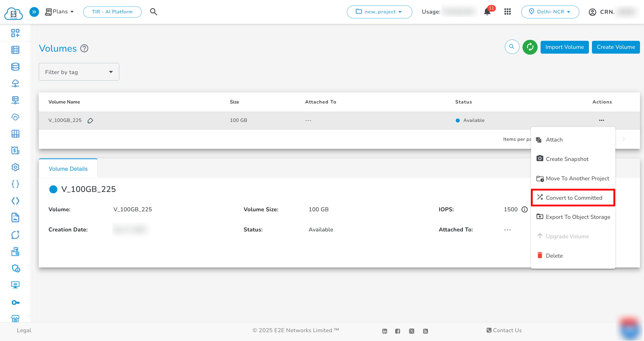Open the notifications bell icon
Viewport: 644px width, 341px height.
[487, 12]
